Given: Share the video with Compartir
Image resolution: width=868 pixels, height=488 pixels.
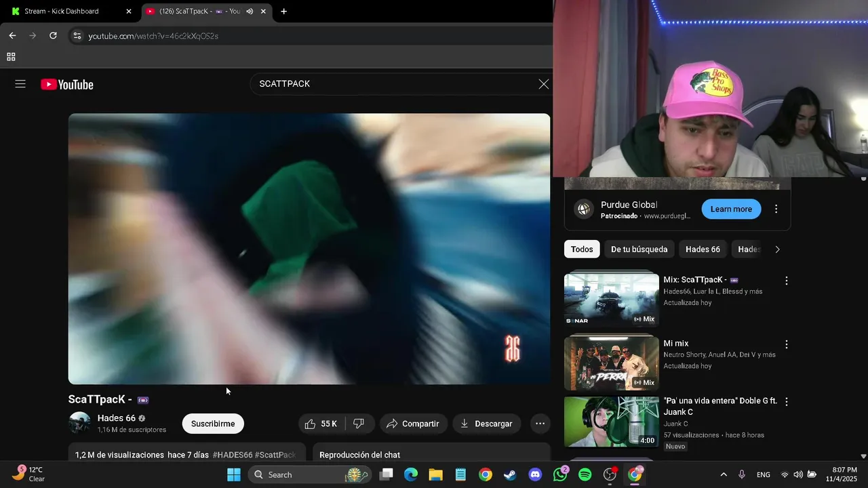Looking at the screenshot, I should [413, 424].
